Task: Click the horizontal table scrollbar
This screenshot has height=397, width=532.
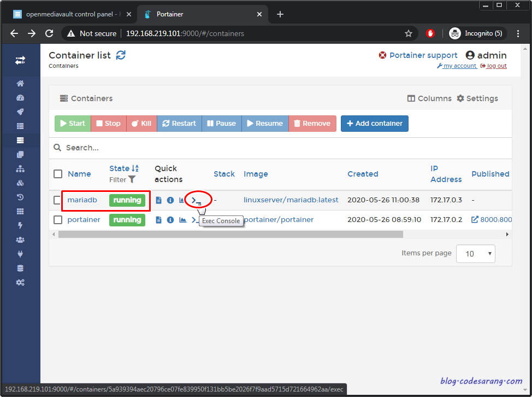Action: pyautogui.click(x=230, y=235)
